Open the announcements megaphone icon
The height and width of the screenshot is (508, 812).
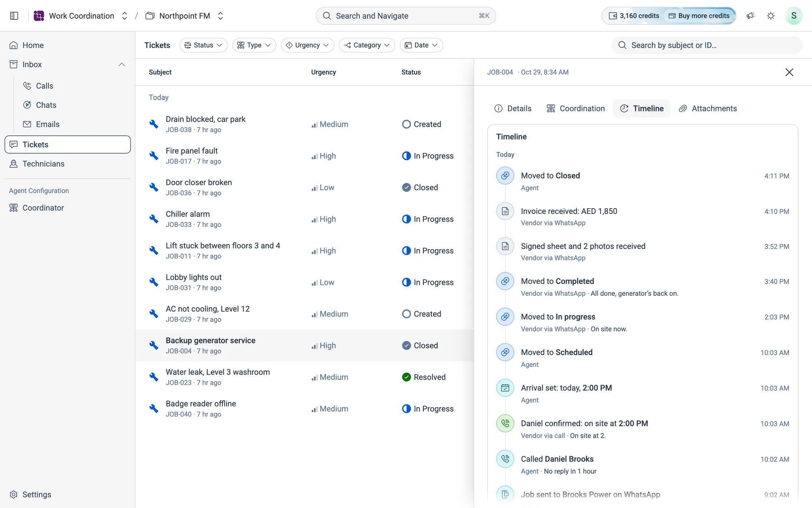(x=750, y=16)
